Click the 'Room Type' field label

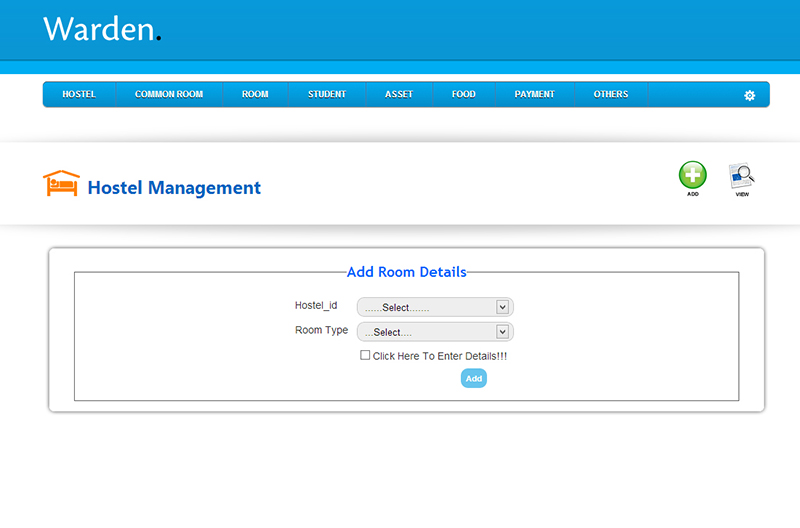321,330
